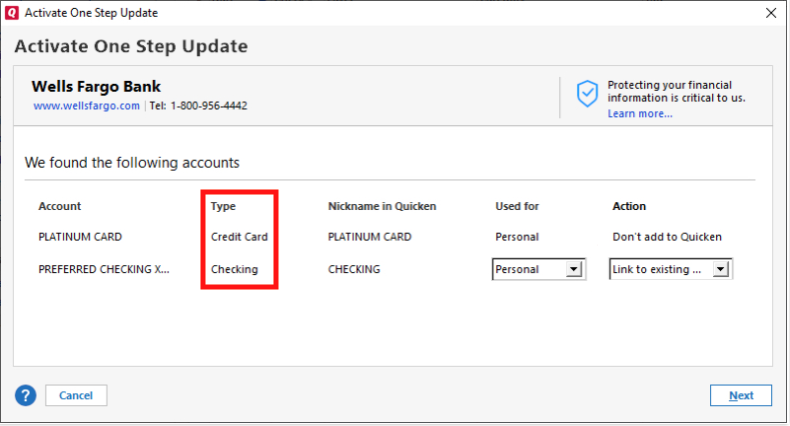Click the security shield checkmark icon
790x426 pixels.
coord(587,94)
